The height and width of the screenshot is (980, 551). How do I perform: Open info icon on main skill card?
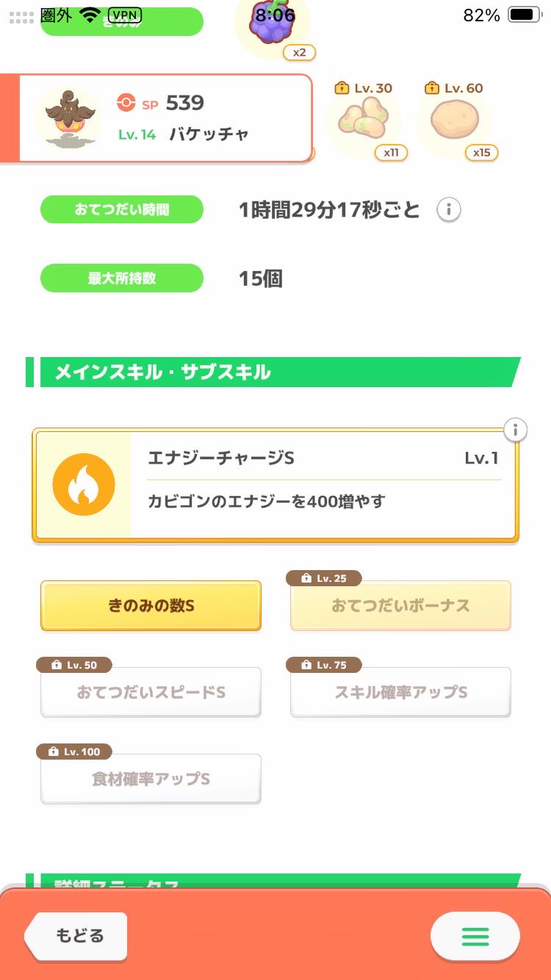tap(516, 430)
